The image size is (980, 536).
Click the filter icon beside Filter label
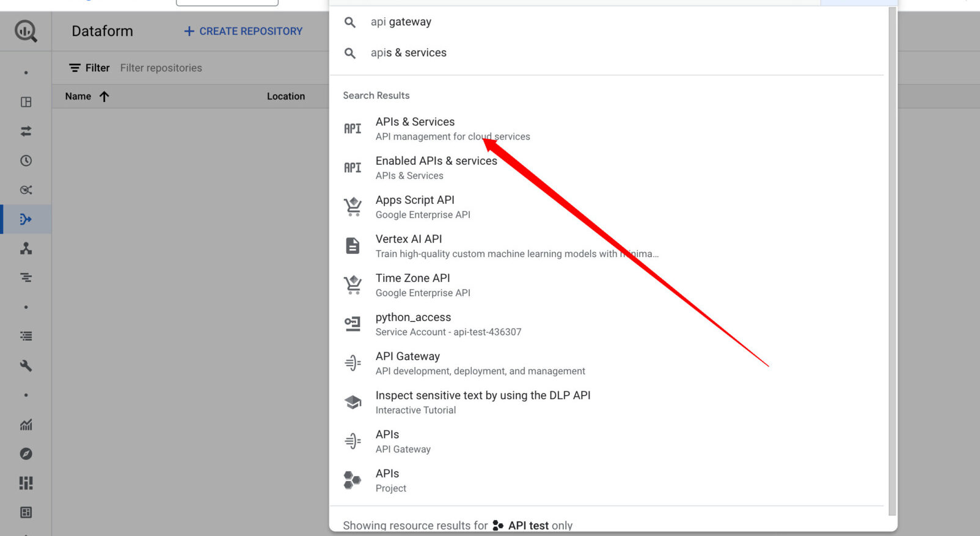click(75, 68)
